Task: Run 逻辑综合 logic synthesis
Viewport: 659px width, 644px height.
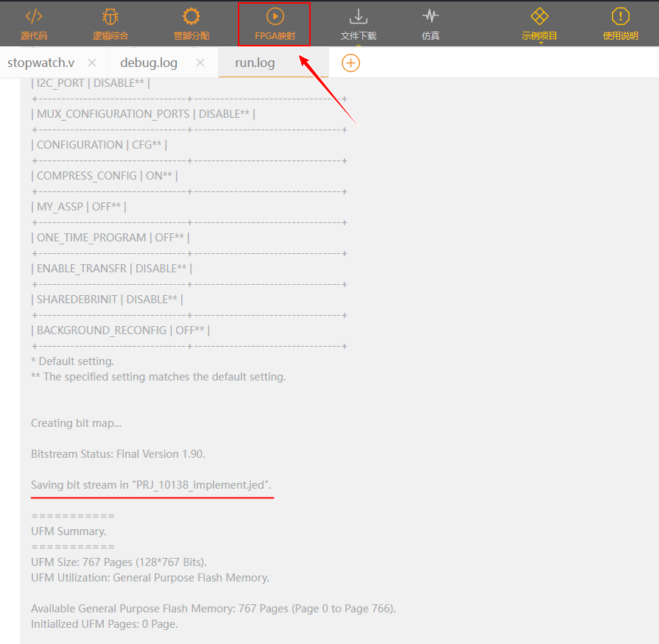Action: point(110,24)
